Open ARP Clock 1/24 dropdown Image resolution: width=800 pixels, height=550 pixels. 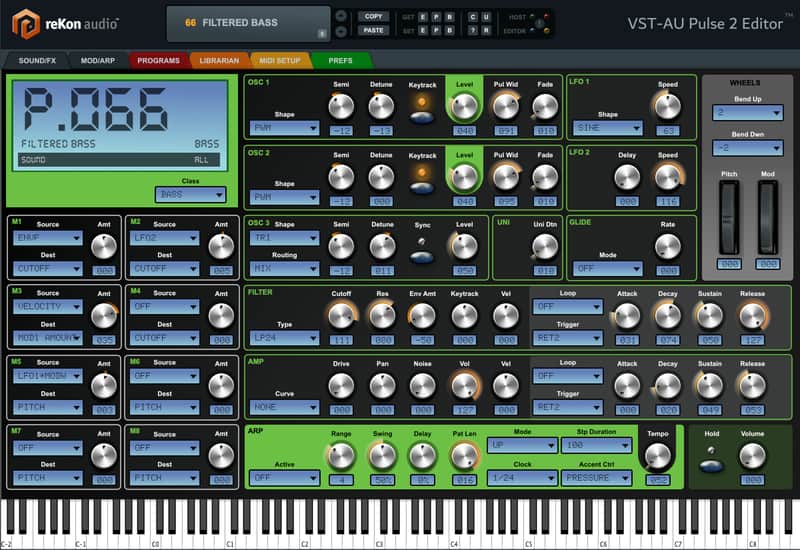[x=521, y=478]
